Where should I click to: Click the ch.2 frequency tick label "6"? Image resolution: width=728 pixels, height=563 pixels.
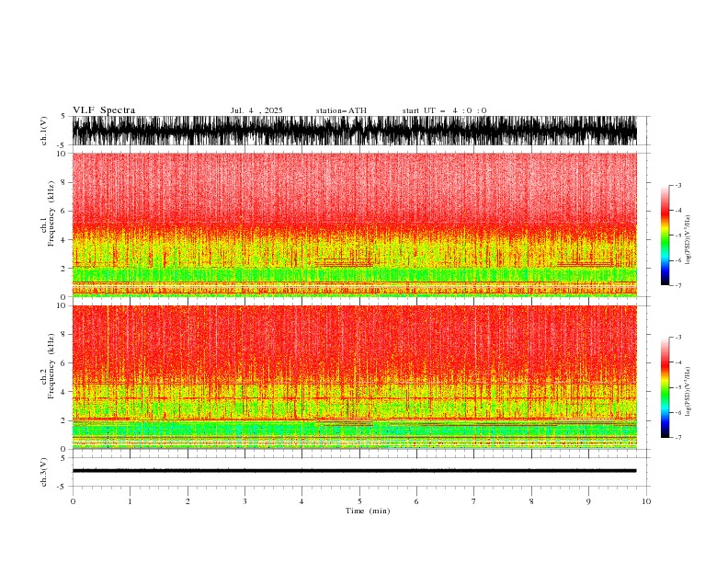tap(63, 363)
